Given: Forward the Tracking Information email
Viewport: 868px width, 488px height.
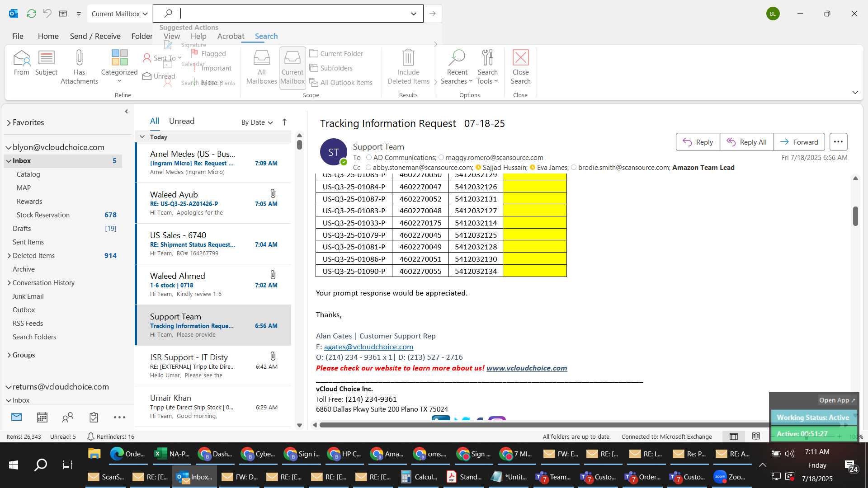Looking at the screenshot, I should (x=799, y=142).
